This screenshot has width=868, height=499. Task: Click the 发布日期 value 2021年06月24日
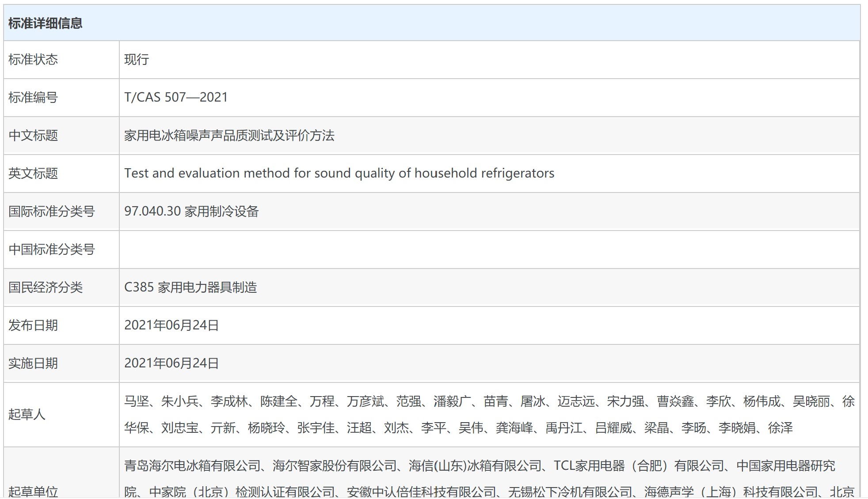click(x=171, y=325)
